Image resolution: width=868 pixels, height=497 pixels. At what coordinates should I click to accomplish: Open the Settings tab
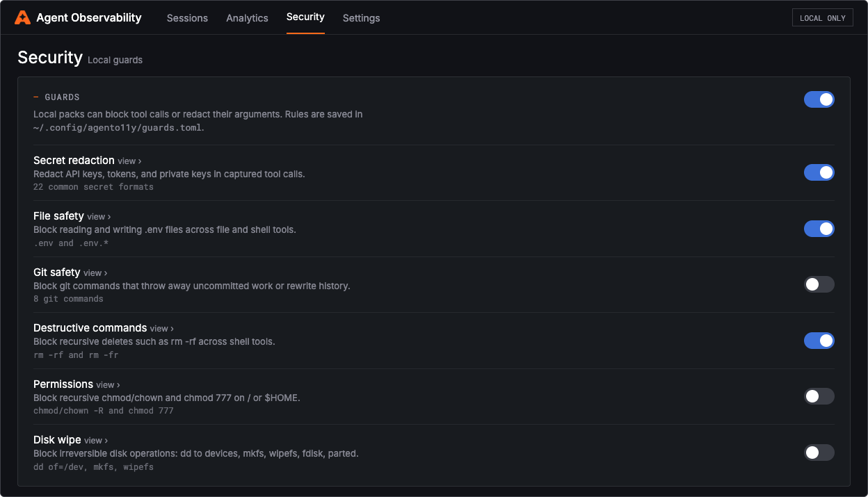click(361, 18)
